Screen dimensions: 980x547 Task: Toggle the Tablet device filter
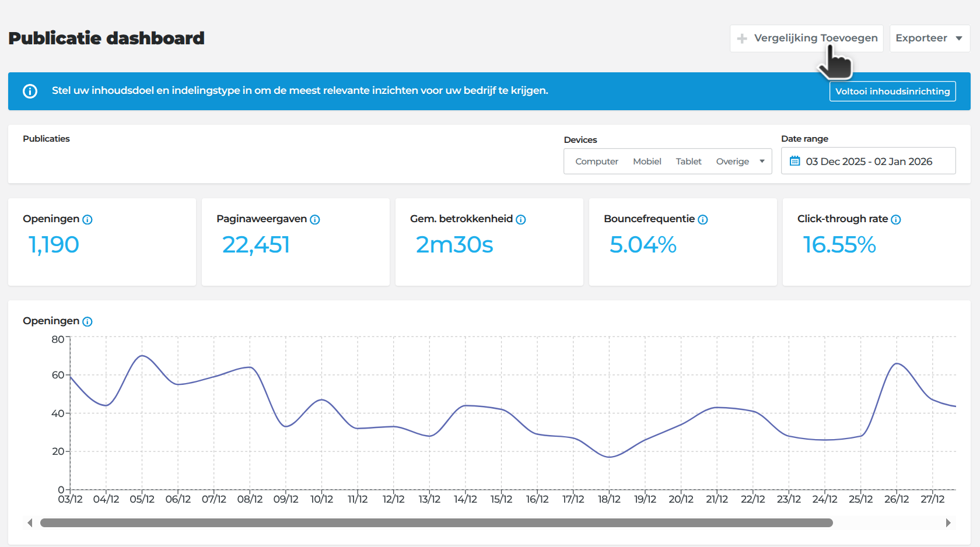click(x=689, y=162)
